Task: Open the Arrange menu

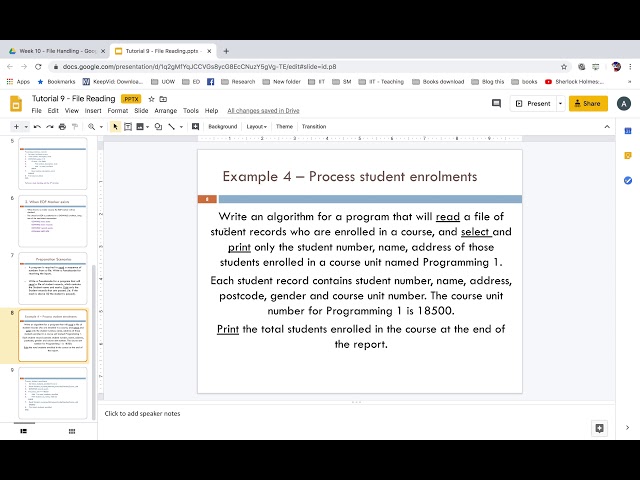Action: click(166, 111)
